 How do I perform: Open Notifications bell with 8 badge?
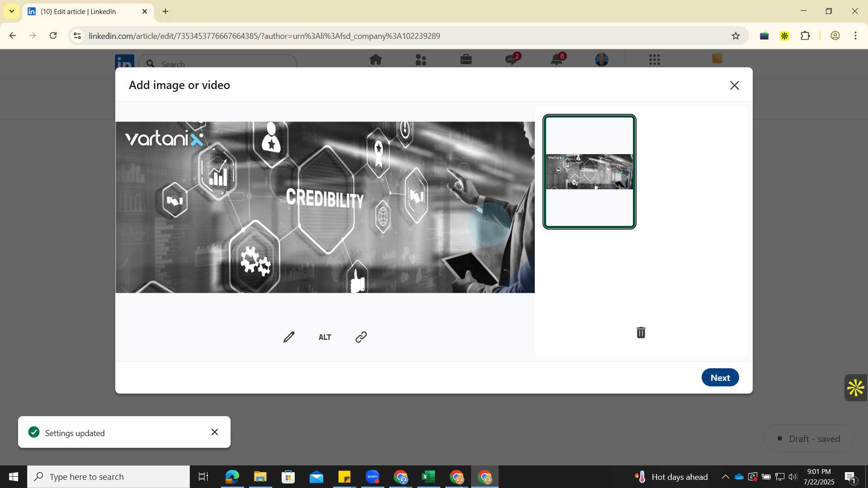coord(557,59)
